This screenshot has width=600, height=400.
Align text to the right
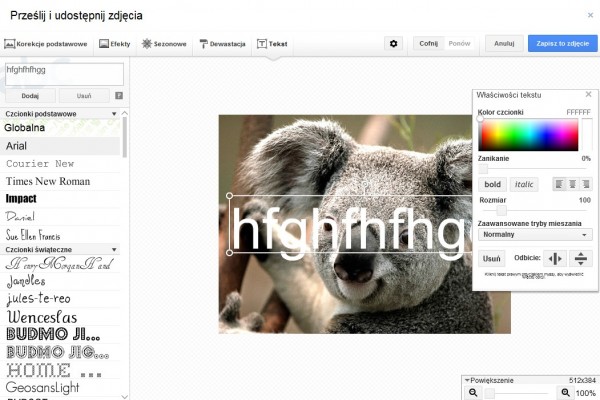coord(585,184)
